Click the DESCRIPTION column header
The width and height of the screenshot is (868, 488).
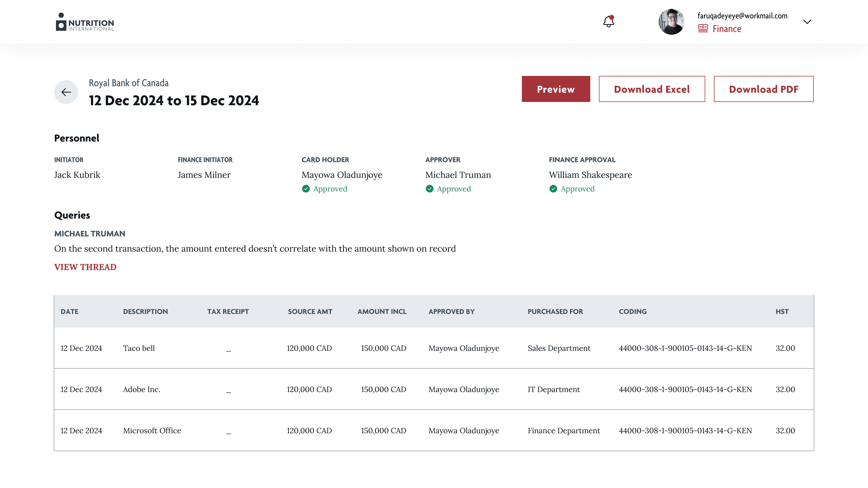point(145,312)
